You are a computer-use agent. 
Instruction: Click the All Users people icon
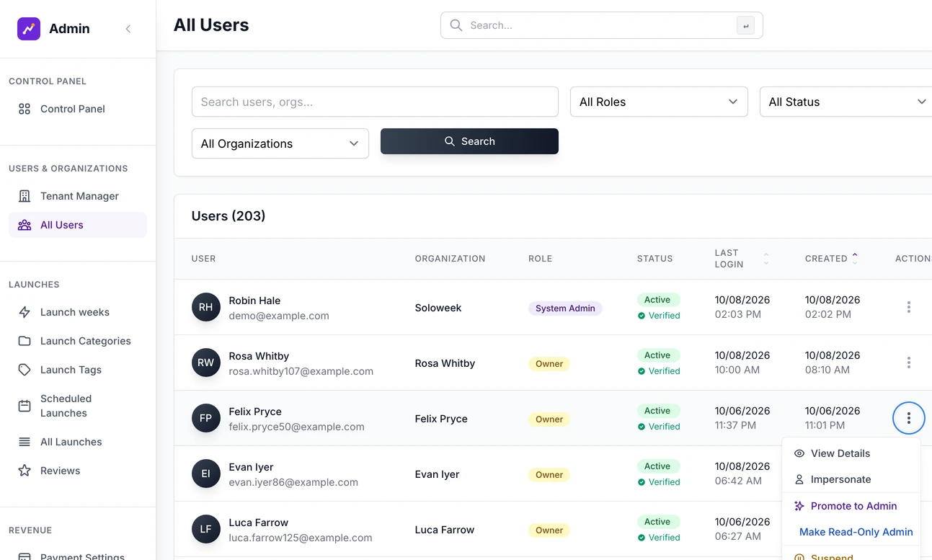point(25,225)
